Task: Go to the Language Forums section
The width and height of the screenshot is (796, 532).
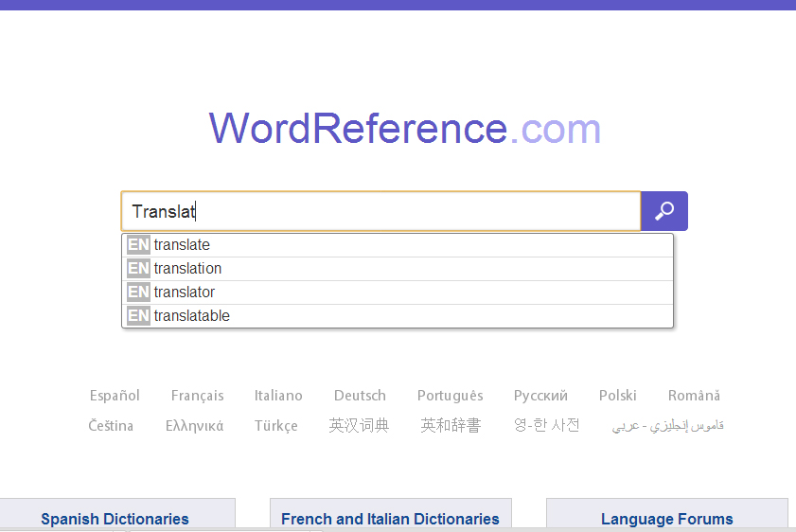Action: (666, 519)
